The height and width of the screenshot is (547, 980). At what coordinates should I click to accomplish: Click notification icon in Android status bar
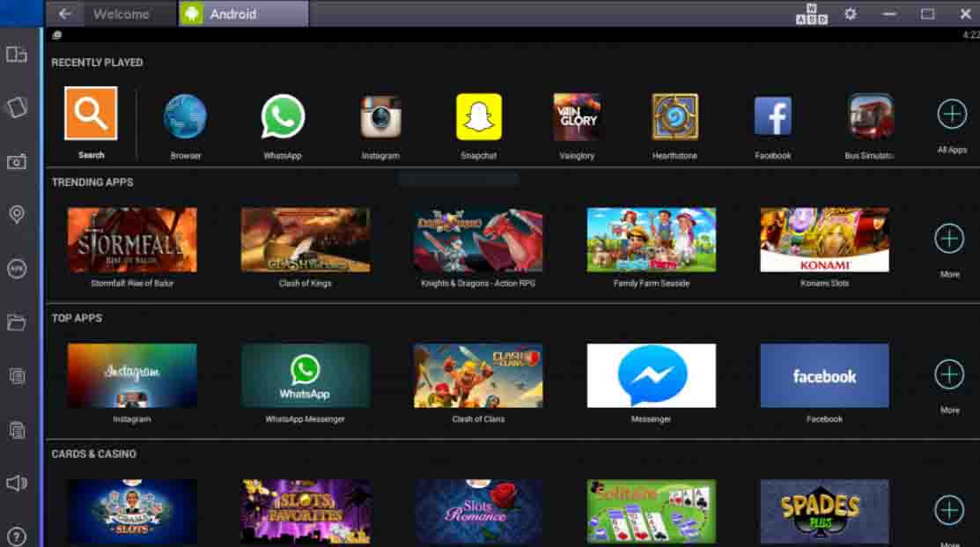pyautogui.click(x=57, y=35)
